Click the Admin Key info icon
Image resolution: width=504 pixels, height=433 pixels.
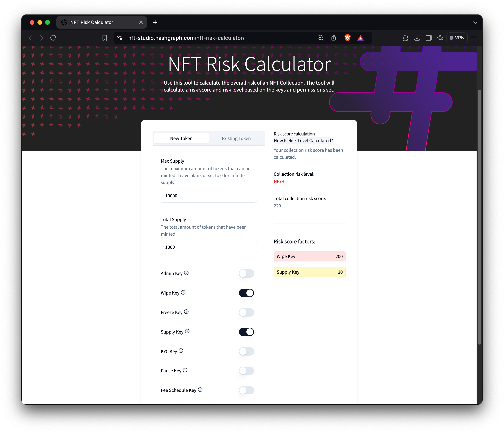pyautogui.click(x=186, y=273)
